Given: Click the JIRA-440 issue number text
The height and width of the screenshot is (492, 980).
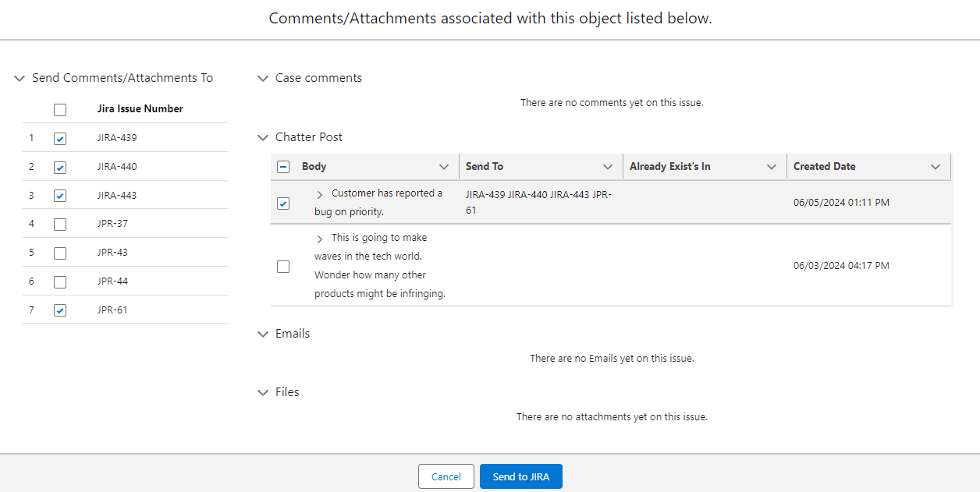Looking at the screenshot, I should [117, 167].
